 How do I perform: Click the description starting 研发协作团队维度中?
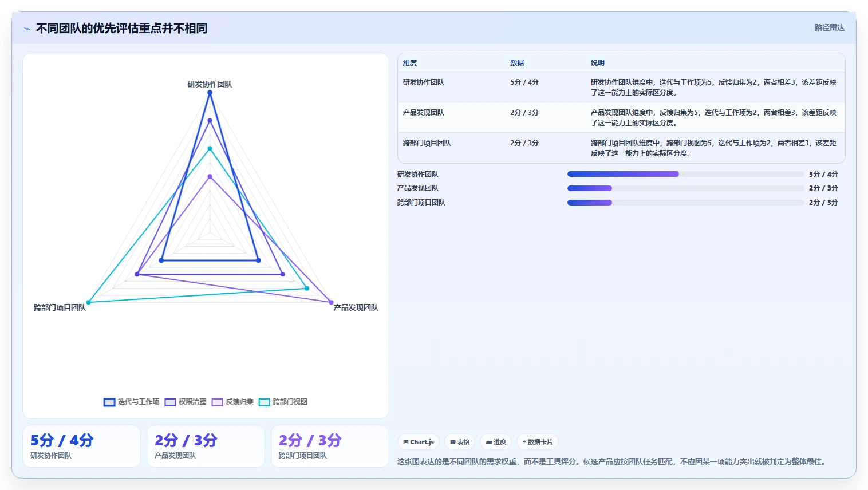(713, 88)
